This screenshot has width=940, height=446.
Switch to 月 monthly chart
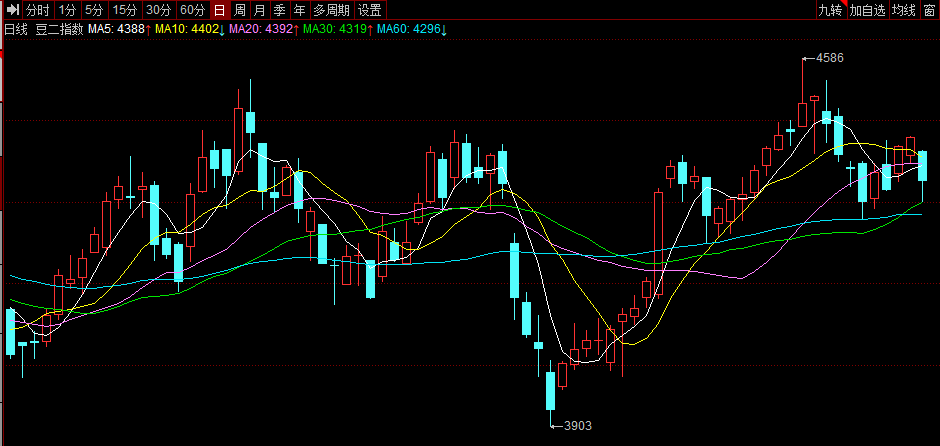pos(259,10)
